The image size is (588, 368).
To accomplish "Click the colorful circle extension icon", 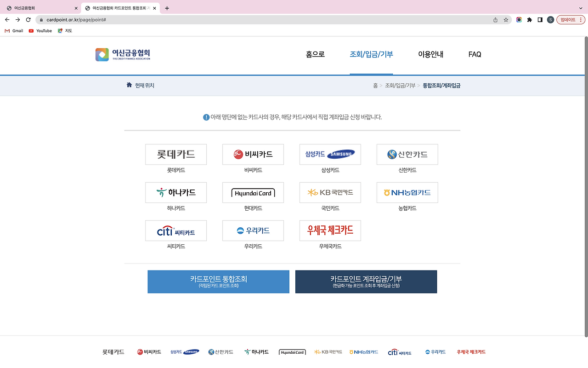I will tap(519, 20).
